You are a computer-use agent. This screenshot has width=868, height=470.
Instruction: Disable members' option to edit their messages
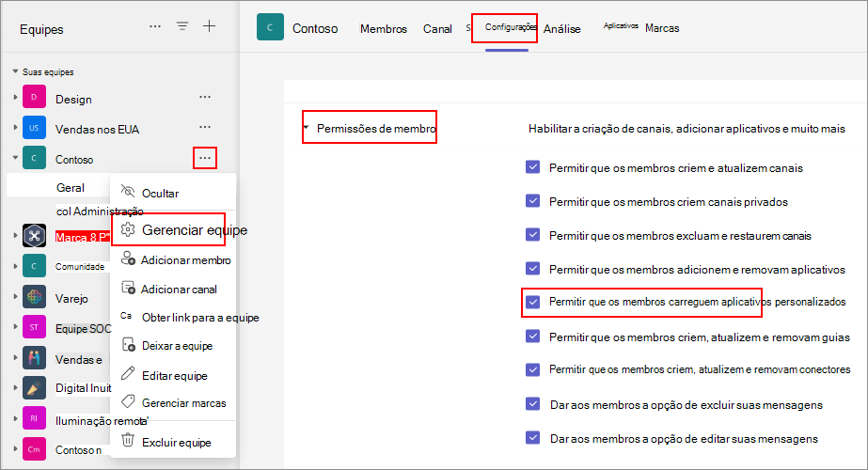coord(533,438)
